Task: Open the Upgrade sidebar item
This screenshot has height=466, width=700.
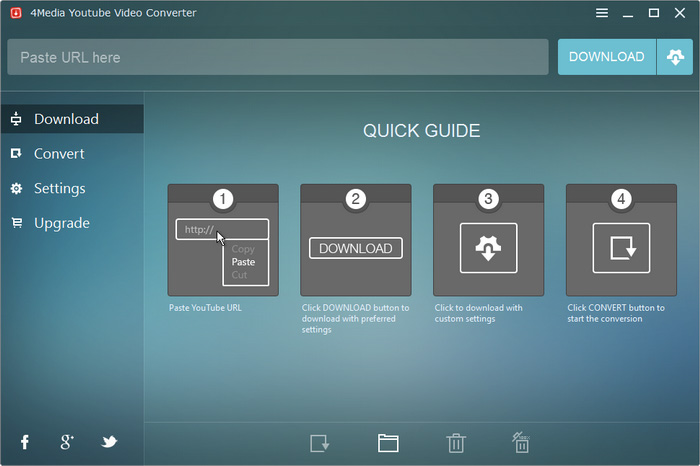Action: tap(72, 223)
